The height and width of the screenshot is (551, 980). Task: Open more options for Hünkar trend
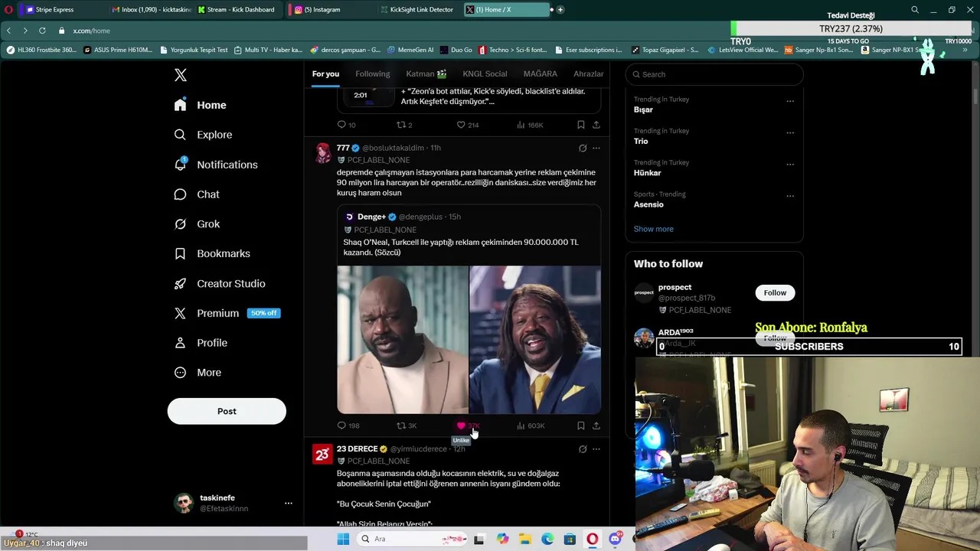pos(790,164)
